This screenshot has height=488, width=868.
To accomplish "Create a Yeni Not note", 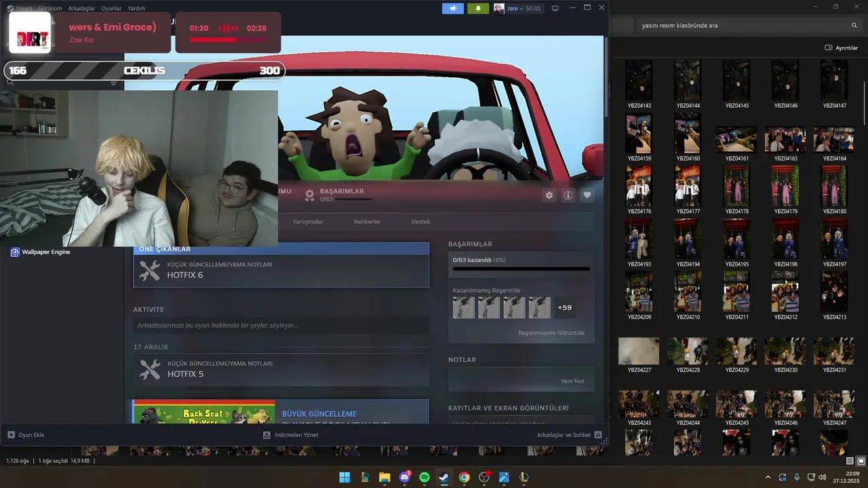I will tap(572, 381).
